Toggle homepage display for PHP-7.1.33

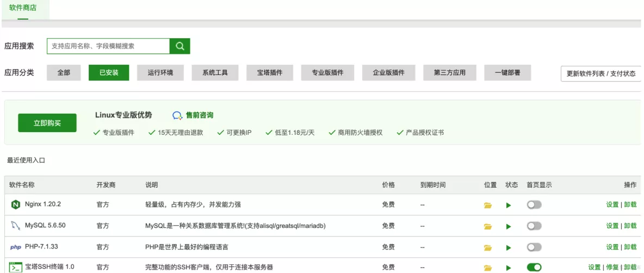pyautogui.click(x=534, y=247)
